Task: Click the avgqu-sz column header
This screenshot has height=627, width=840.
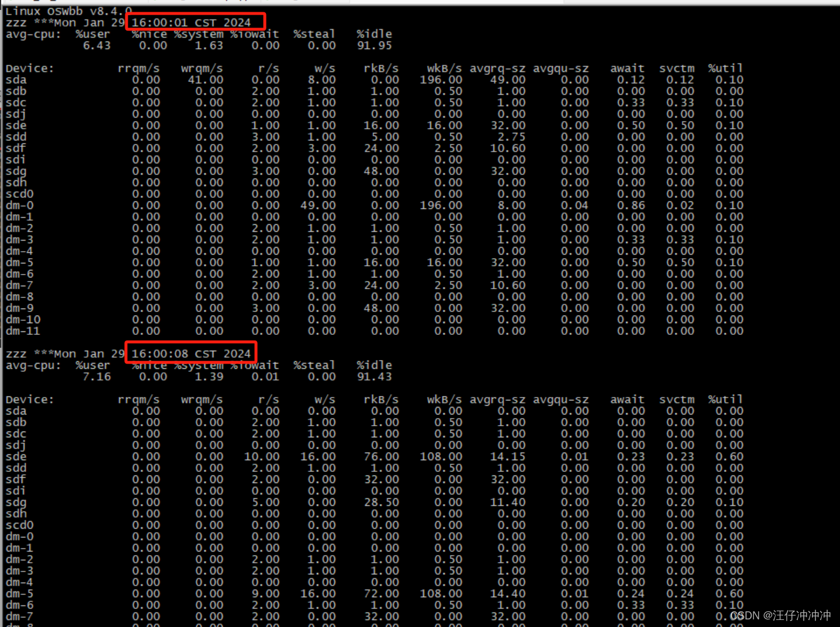Action: [x=561, y=68]
